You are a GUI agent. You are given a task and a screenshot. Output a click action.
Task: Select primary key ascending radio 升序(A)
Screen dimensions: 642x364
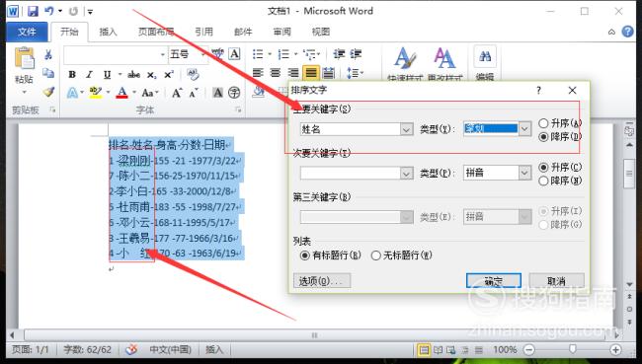[x=544, y=123]
